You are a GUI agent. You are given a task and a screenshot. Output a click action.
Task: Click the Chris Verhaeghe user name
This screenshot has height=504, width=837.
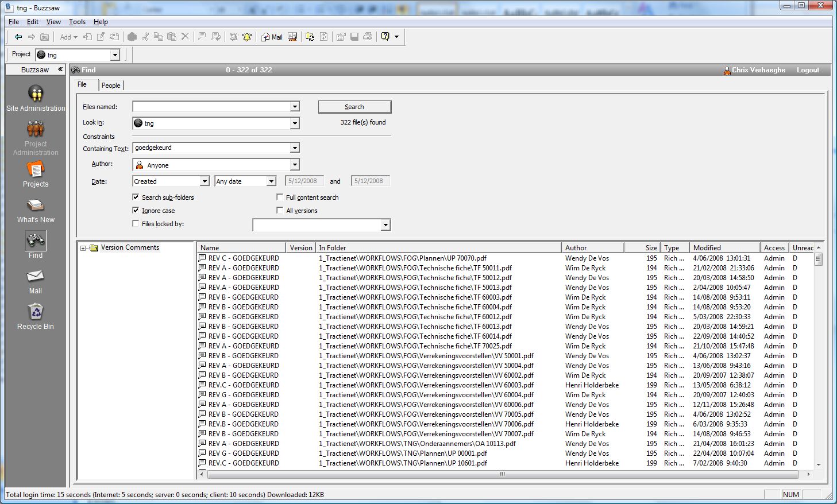(x=758, y=70)
